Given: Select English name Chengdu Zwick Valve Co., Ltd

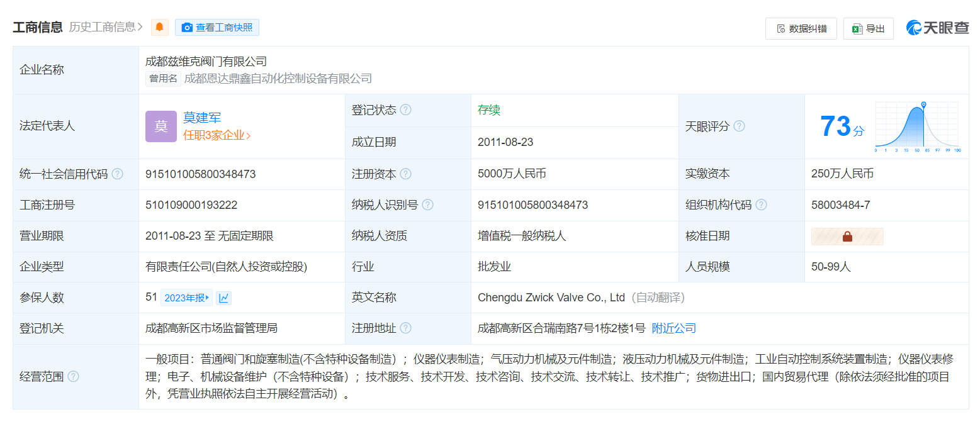Looking at the screenshot, I should [x=551, y=298].
